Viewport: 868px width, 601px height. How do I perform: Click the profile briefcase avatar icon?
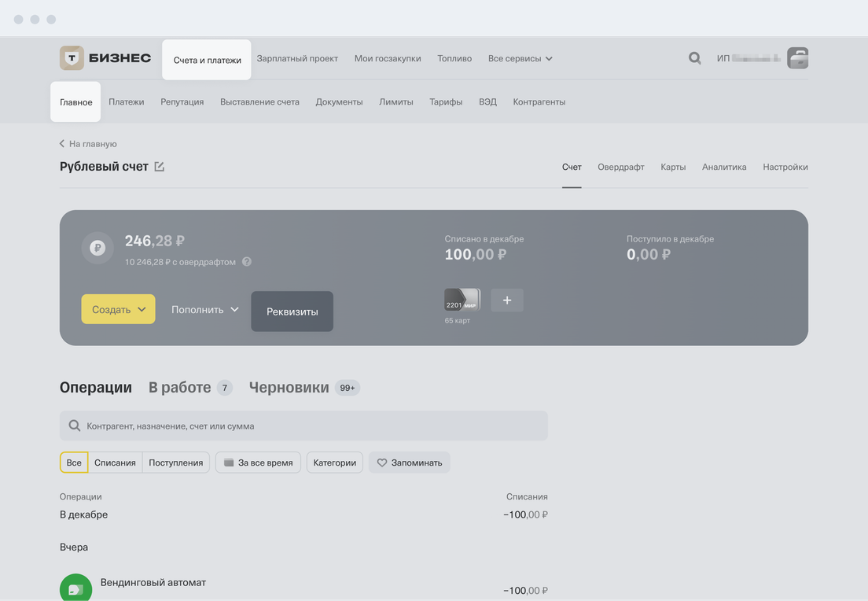[797, 58]
